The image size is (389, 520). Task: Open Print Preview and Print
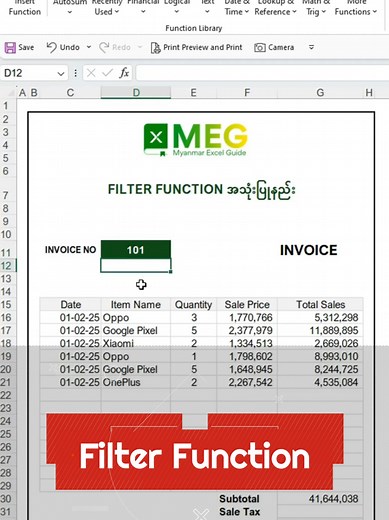pos(196,48)
